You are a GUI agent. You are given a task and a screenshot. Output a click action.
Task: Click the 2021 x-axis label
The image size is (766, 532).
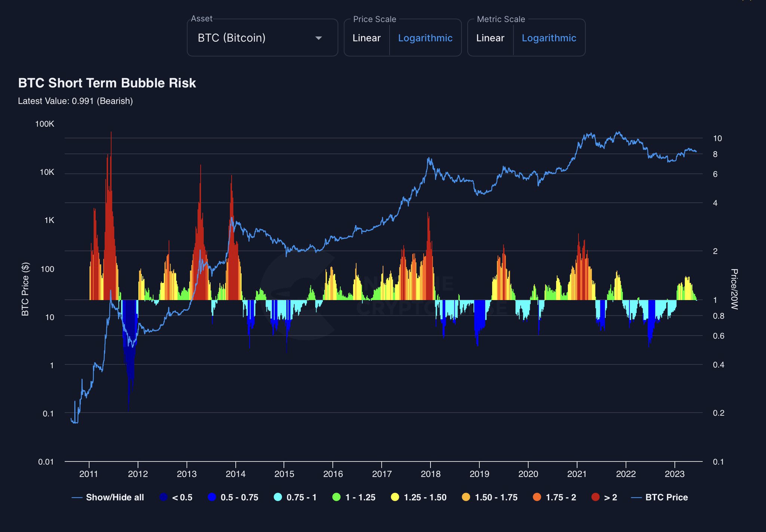(x=577, y=474)
